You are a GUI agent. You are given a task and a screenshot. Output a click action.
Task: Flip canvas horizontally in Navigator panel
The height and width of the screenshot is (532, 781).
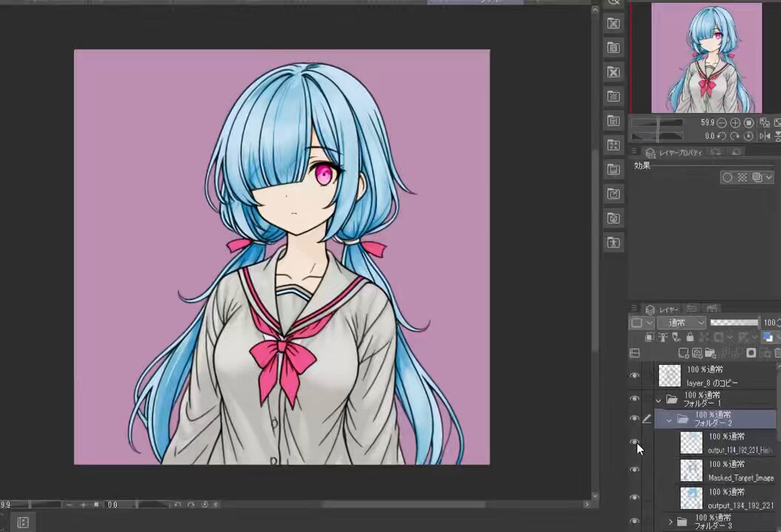pos(765,136)
